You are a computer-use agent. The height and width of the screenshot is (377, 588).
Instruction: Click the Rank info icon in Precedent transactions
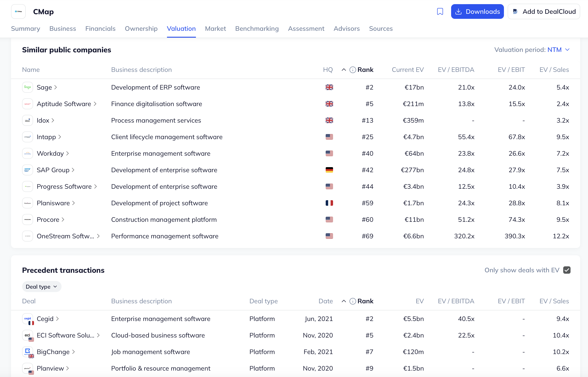tap(352, 301)
